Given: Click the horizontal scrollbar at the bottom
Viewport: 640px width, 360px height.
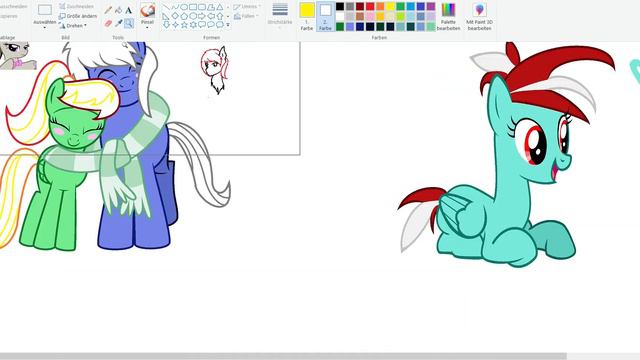Looking at the screenshot, I should 283,356.
